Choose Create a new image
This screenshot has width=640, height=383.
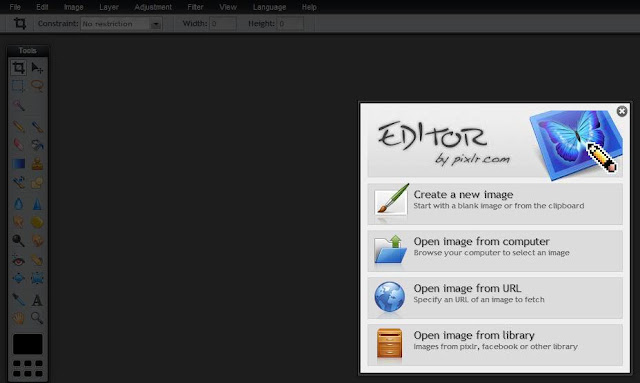click(x=495, y=204)
